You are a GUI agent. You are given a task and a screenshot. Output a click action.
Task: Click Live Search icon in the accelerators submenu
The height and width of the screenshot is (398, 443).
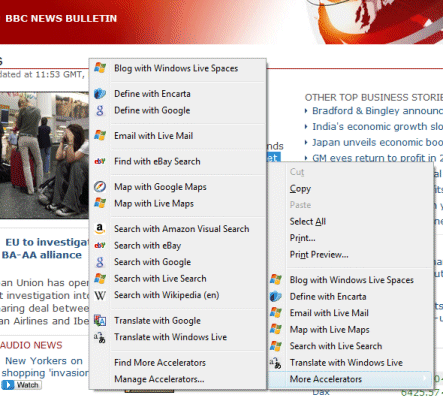pyautogui.click(x=100, y=278)
